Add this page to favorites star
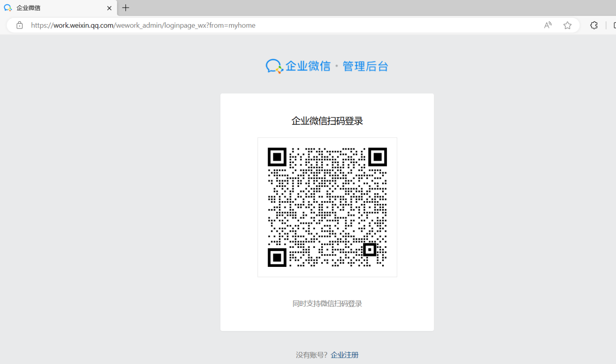 (567, 25)
